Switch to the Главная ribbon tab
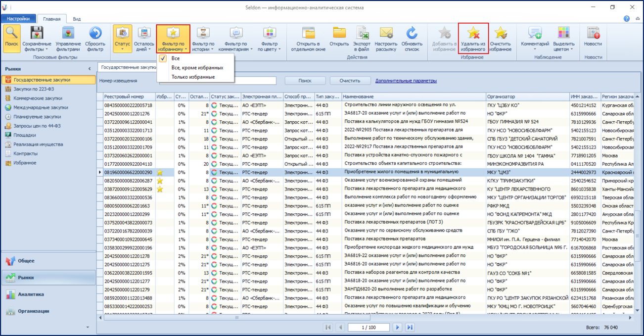 51,19
